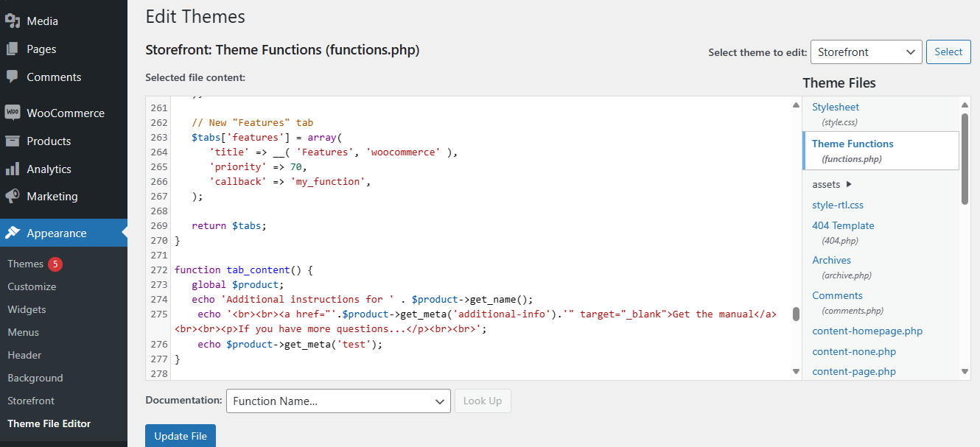Click the 'Additional instructions for' echo line

[362, 300]
